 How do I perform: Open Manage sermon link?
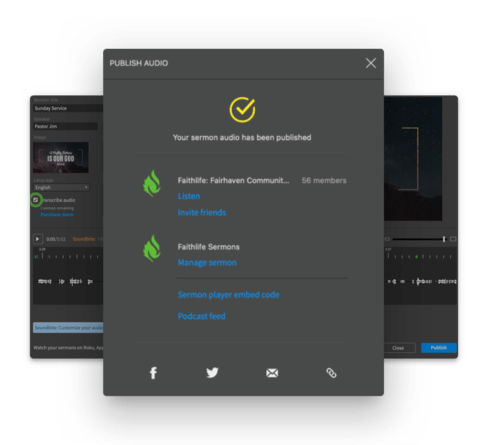point(207,263)
